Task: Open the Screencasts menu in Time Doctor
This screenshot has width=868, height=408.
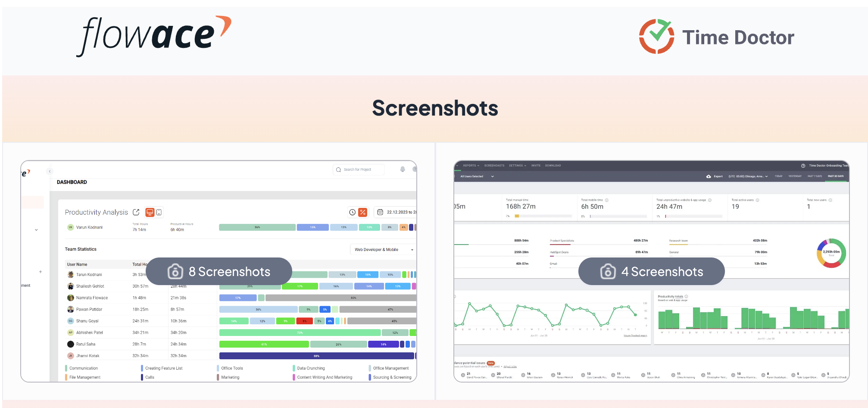Action: click(494, 166)
